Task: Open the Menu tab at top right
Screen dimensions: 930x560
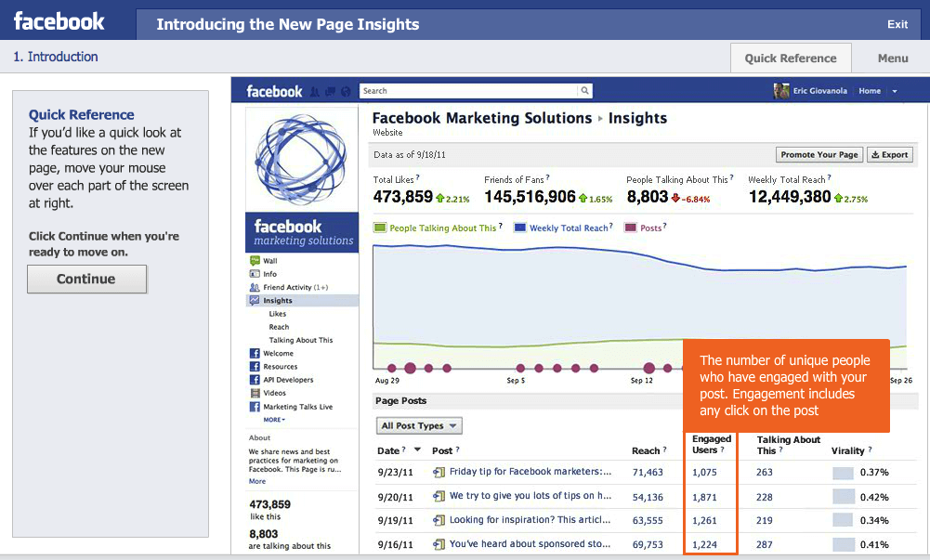Action: [891, 58]
